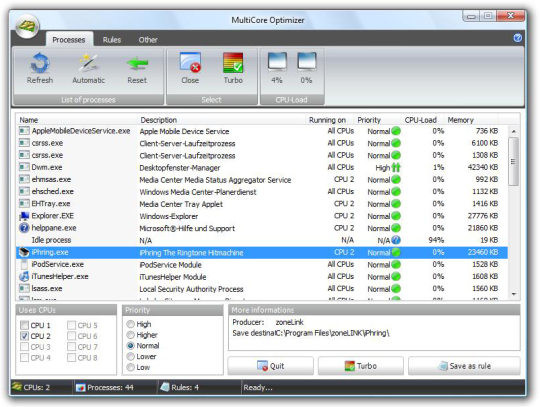The width and height of the screenshot is (540, 407).
Task: Click the green priority dot for EHTray.exe
Action: click(396, 204)
